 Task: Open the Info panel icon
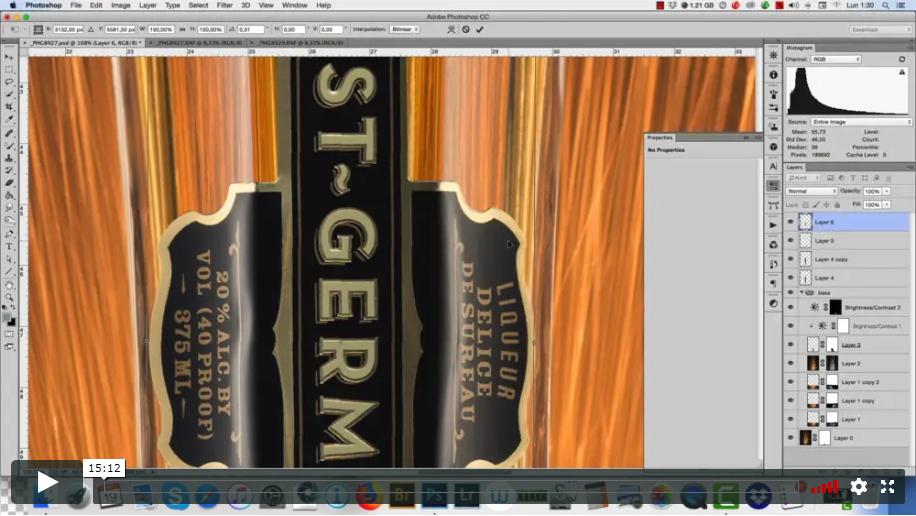pyautogui.click(x=773, y=75)
